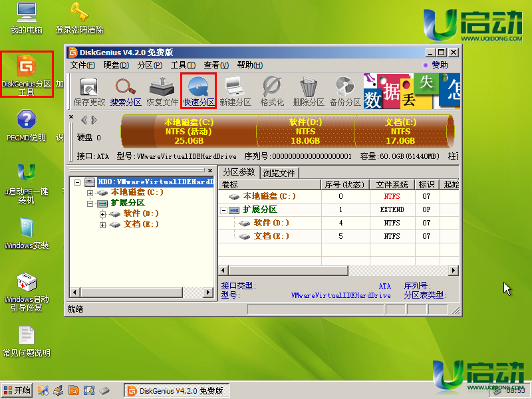Click partition table scrollbar left arrow
Image resolution: width=532 pixels, height=399 pixels.
point(223,271)
